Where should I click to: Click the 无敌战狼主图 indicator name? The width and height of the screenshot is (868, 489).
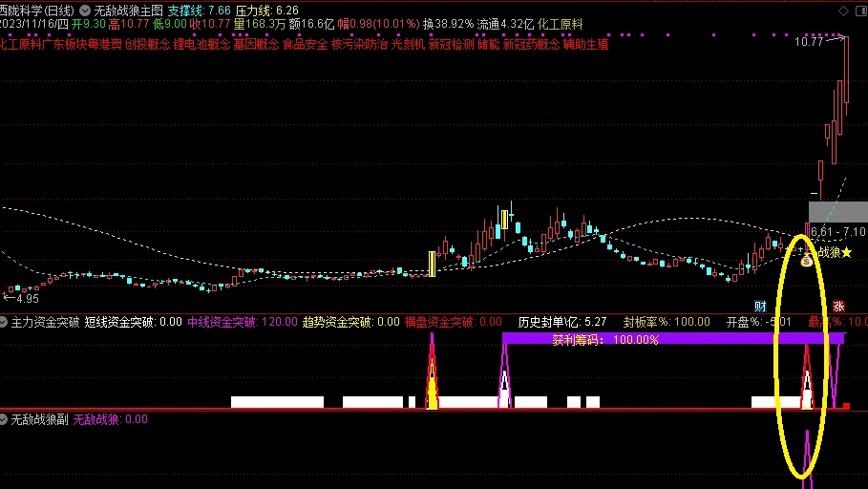128,11
